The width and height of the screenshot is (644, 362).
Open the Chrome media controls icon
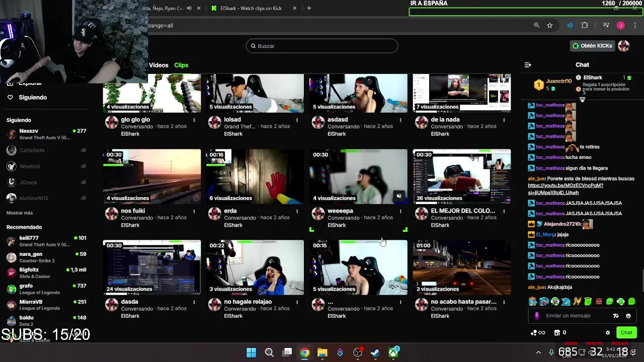(606, 25)
